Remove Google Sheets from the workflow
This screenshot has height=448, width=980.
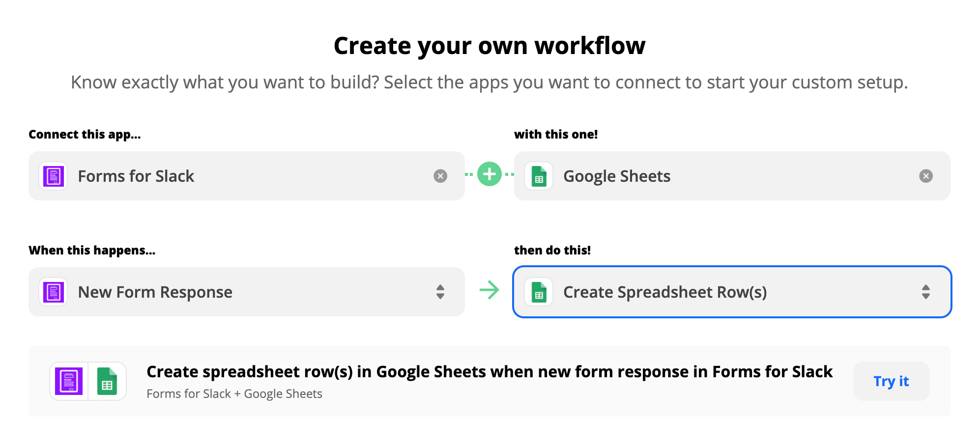[926, 175]
